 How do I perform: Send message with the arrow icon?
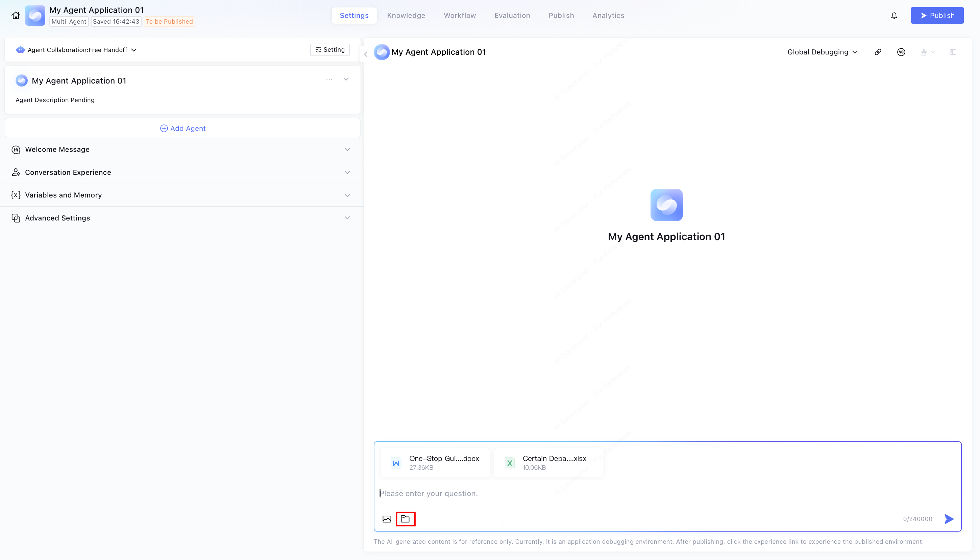click(949, 519)
